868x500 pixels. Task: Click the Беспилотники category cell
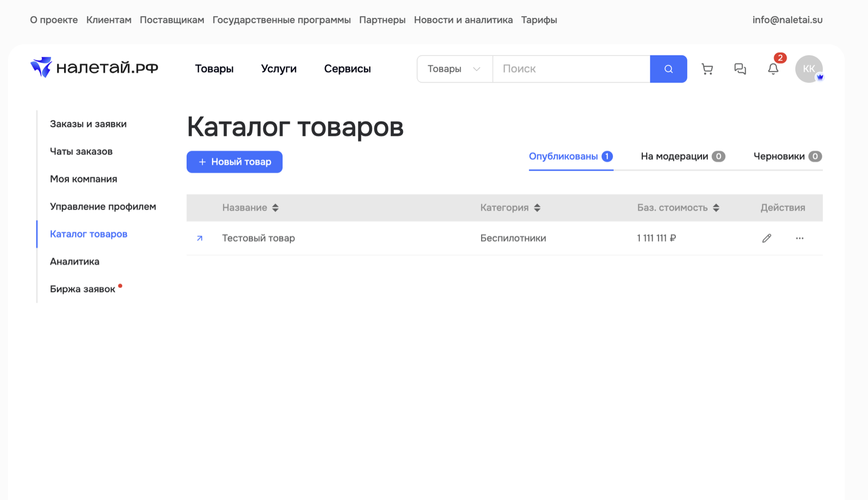click(x=513, y=238)
